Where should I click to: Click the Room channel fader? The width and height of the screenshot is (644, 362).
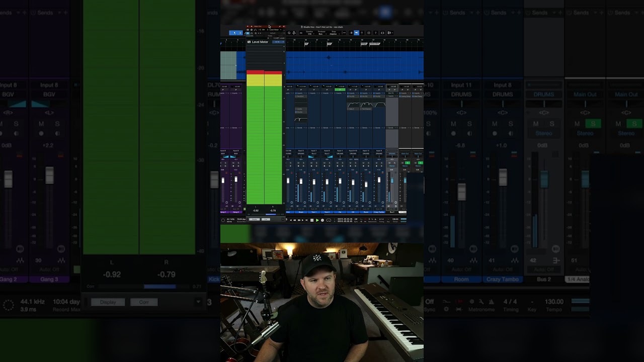click(366, 184)
